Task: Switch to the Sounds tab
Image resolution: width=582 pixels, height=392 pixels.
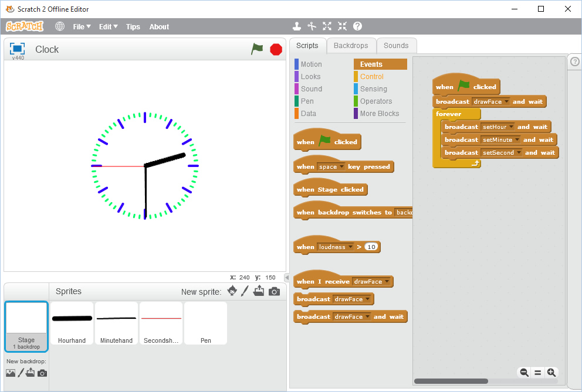Action: pyautogui.click(x=396, y=45)
